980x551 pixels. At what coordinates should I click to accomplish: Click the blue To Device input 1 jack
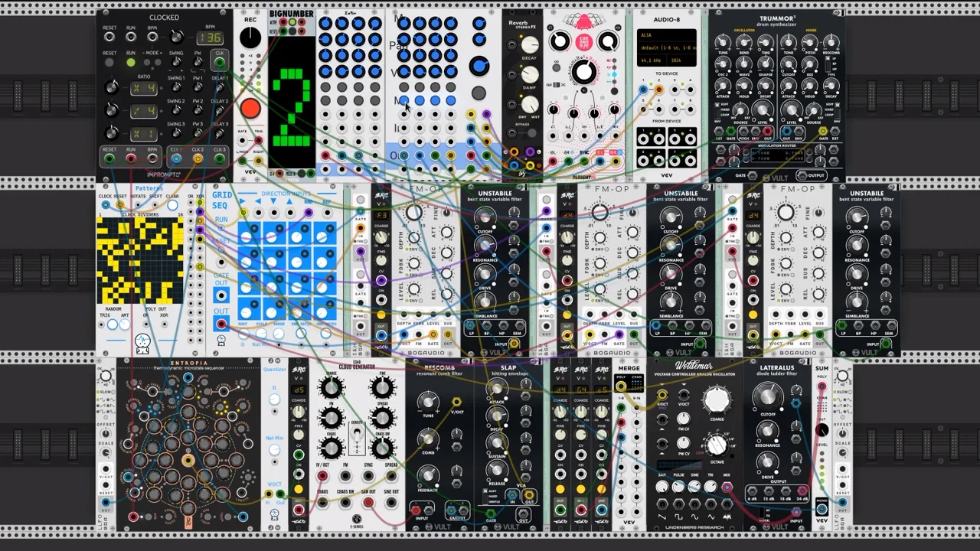pos(643,90)
